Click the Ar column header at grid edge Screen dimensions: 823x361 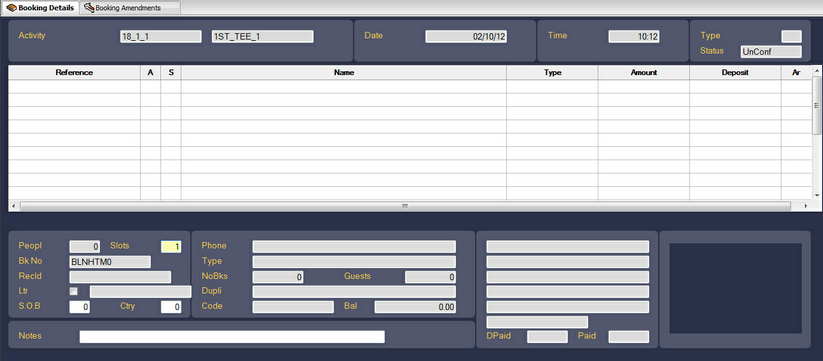click(x=796, y=72)
